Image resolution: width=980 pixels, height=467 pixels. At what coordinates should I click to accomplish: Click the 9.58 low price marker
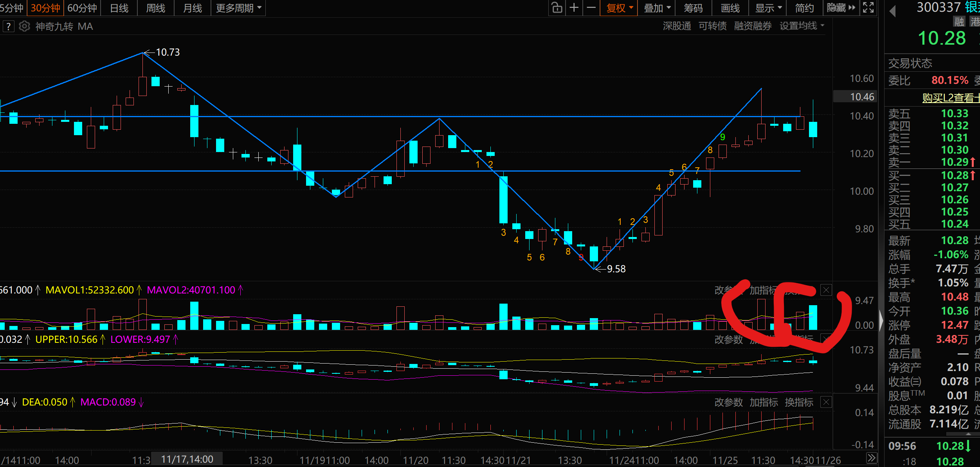tap(616, 269)
